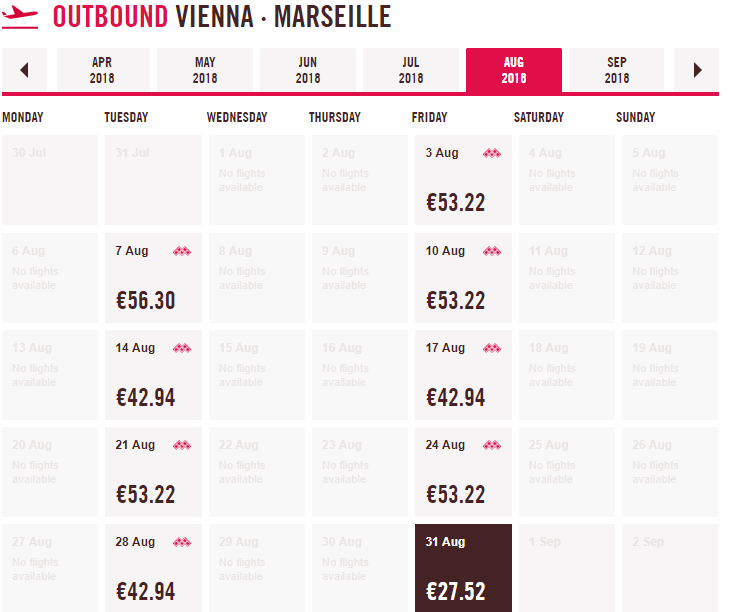The height and width of the screenshot is (612, 732).
Task: Click the seats icon on 28 Aug
Action: [x=181, y=542]
